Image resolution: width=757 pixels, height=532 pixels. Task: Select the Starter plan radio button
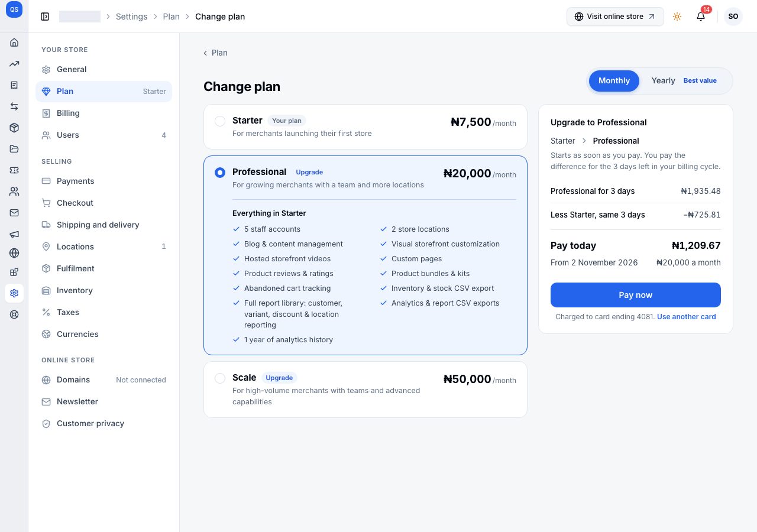tap(220, 121)
